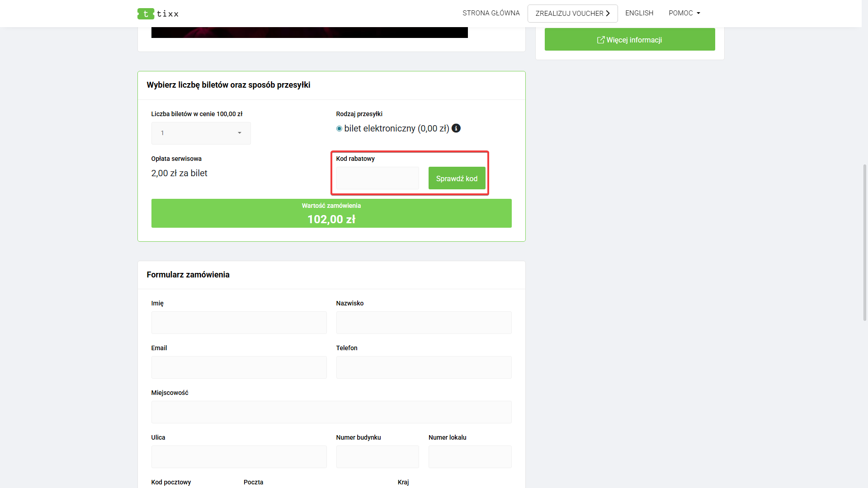Focus the Email input field
This screenshot has width=868, height=488.
(x=239, y=367)
